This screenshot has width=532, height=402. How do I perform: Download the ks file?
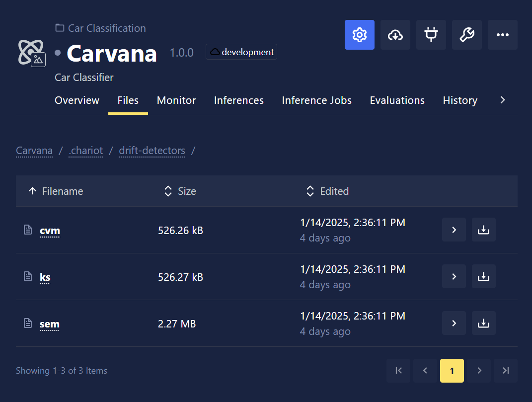pyautogui.click(x=483, y=276)
